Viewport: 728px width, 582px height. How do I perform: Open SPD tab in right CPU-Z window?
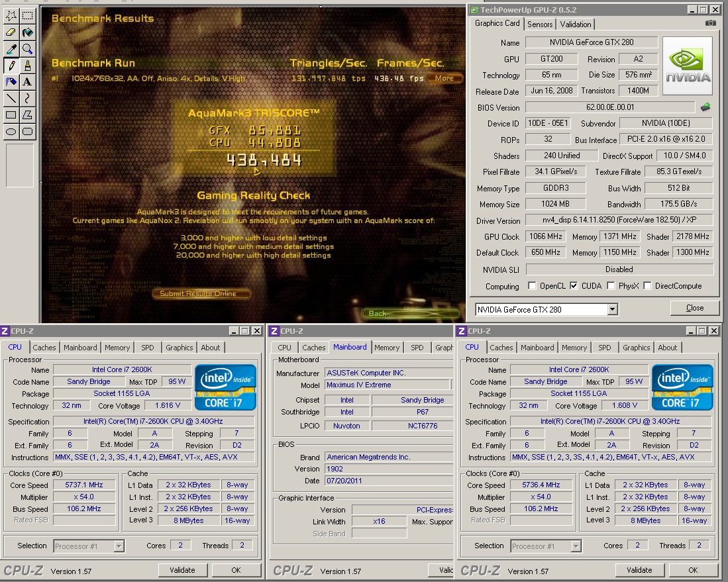(x=605, y=348)
